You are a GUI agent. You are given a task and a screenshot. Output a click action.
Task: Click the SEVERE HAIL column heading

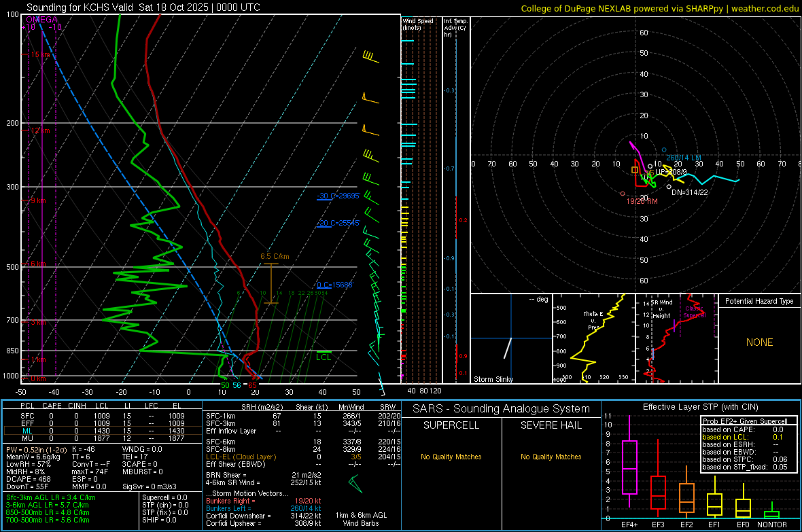click(x=551, y=425)
